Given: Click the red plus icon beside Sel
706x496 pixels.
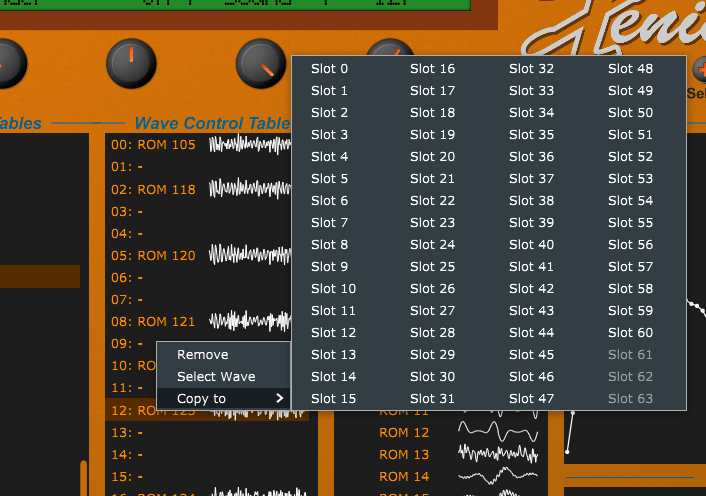Looking at the screenshot, I should [698, 69].
